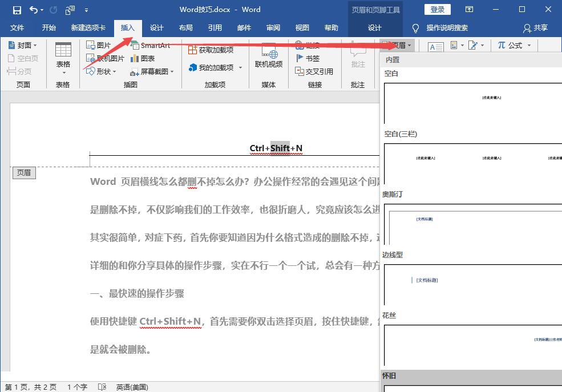562x392 pixels.
Task: Insert a chart with the 图表 icon
Action: point(143,58)
